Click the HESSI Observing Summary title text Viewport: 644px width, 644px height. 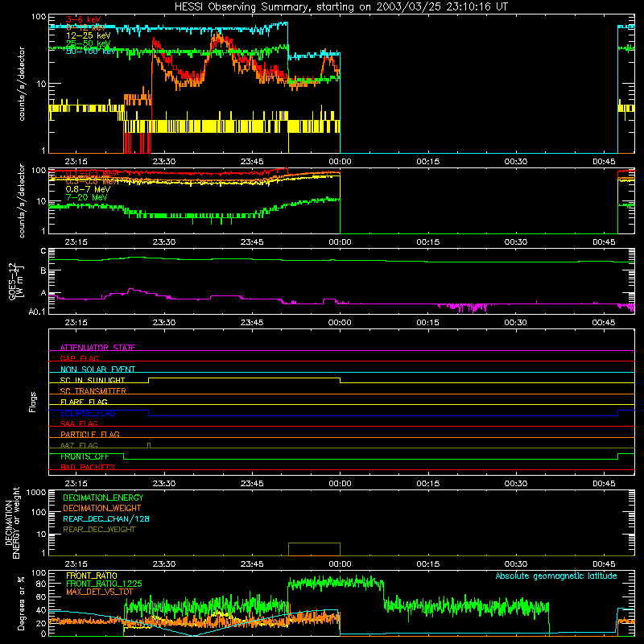[x=341, y=7]
